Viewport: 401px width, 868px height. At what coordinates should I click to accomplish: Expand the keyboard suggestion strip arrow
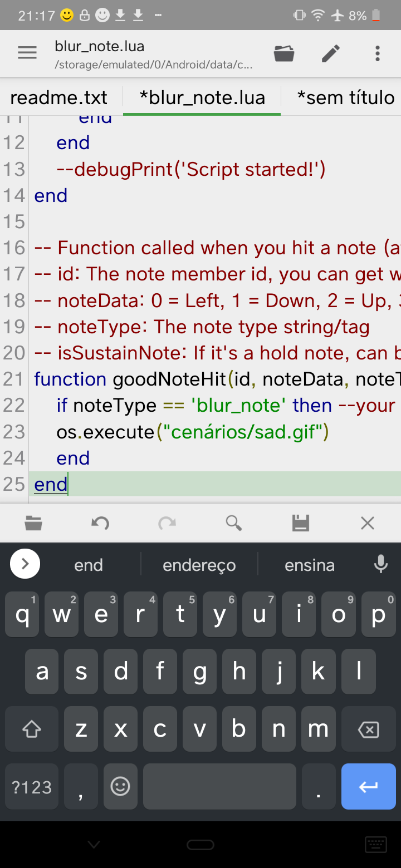[25, 564]
